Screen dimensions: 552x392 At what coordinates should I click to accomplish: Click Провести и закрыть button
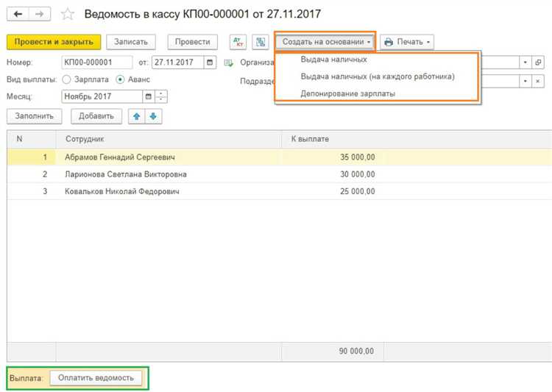click(x=54, y=42)
